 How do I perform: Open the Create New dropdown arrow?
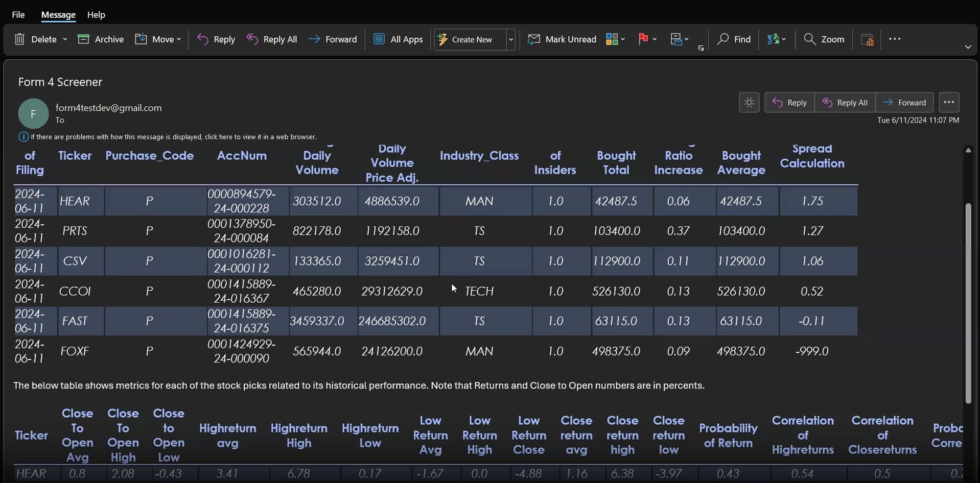[510, 39]
